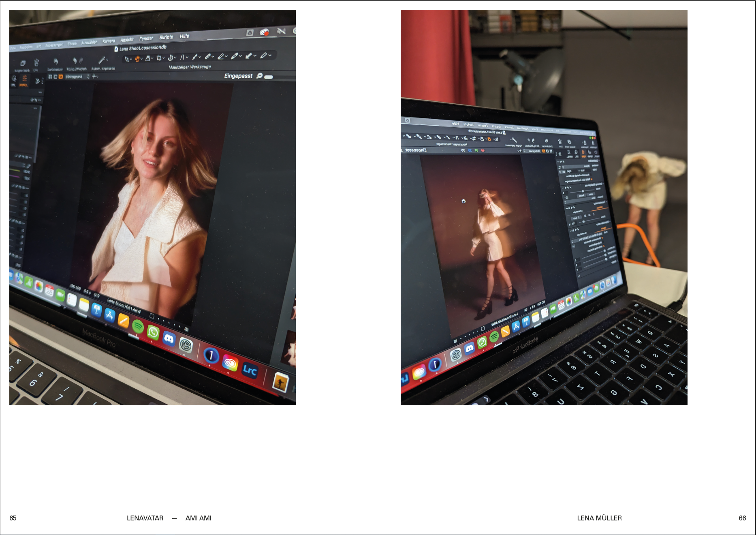The width and height of the screenshot is (756, 535).
Task: Open System Preferences gear in the left dock
Action: click(186, 345)
